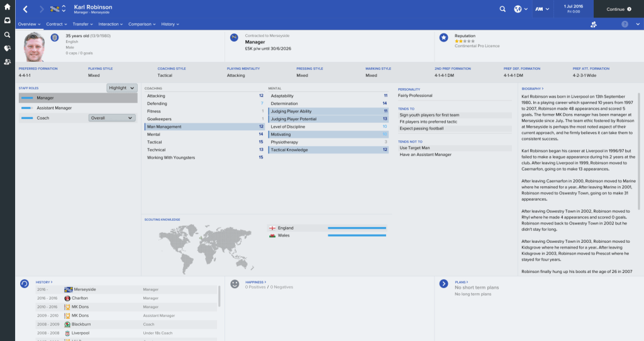Screen dimensions: 644x341
Task: Click the world globe icon
Action: pyautogui.click(x=517, y=9)
